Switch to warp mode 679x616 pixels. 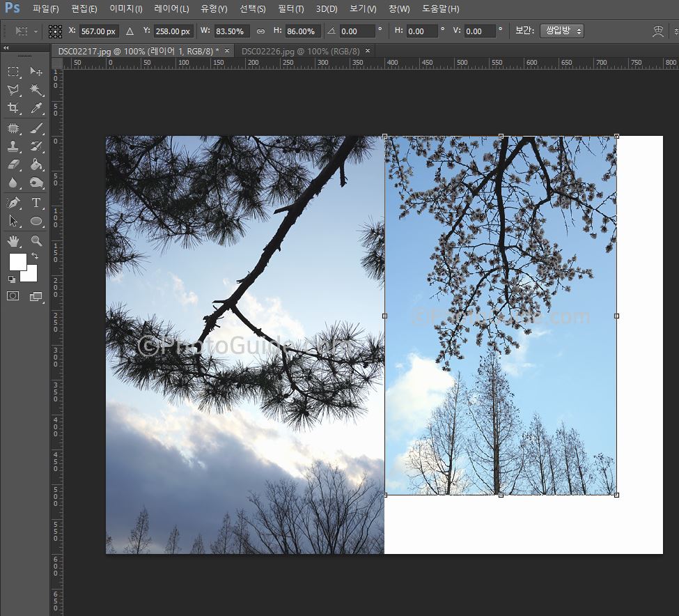pos(658,31)
